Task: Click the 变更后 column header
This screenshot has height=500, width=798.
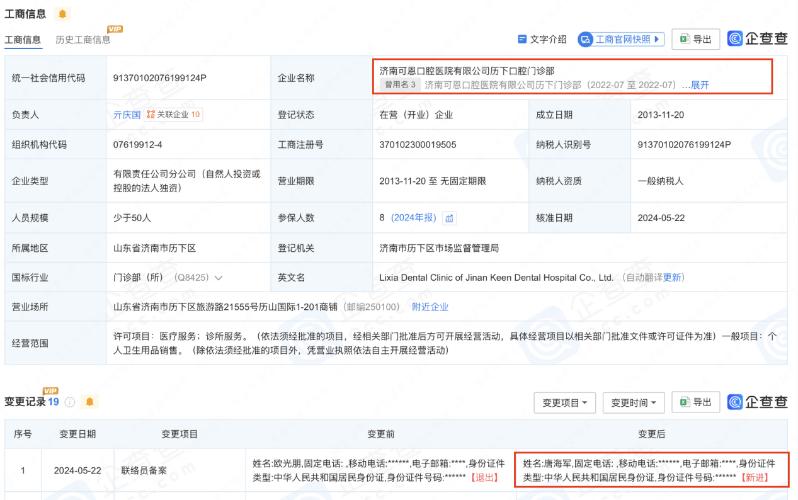Action: [x=651, y=434]
